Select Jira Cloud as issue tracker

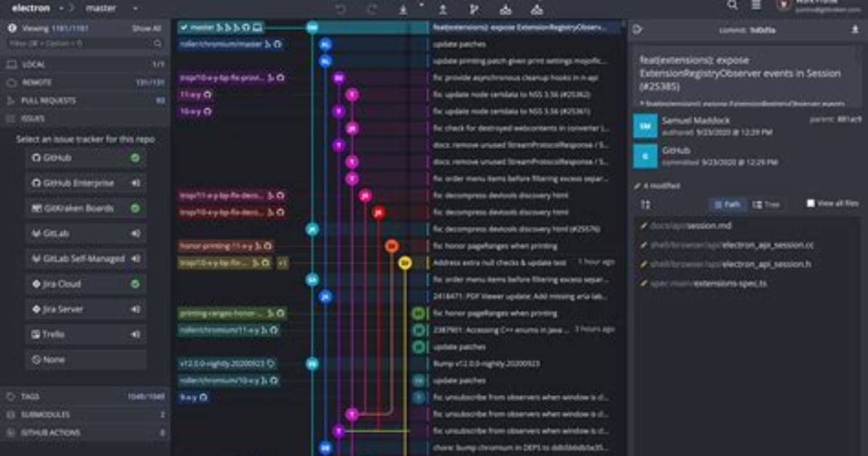coord(86,284)
